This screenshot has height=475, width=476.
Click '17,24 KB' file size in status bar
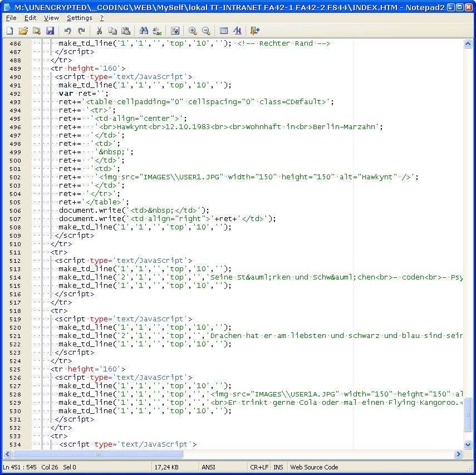tap(166, 467)
